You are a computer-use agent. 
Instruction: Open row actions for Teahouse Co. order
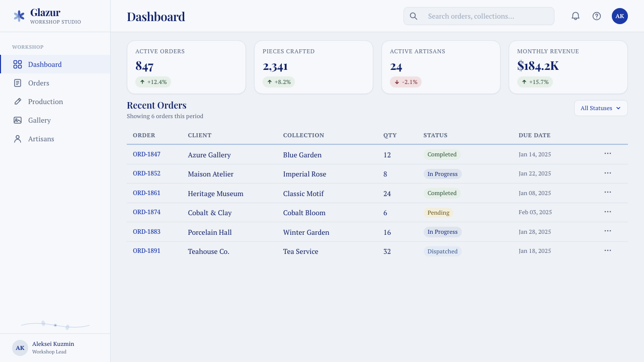coord(608,250)
